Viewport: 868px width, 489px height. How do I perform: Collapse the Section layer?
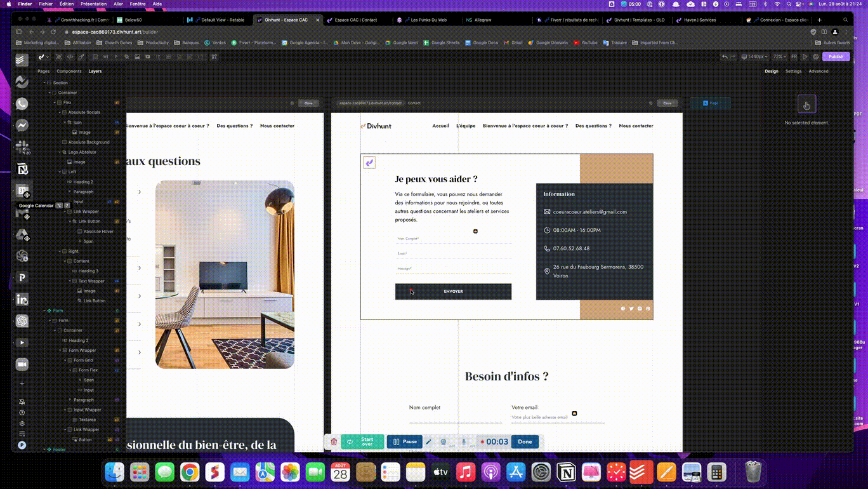tap(44, 83)
